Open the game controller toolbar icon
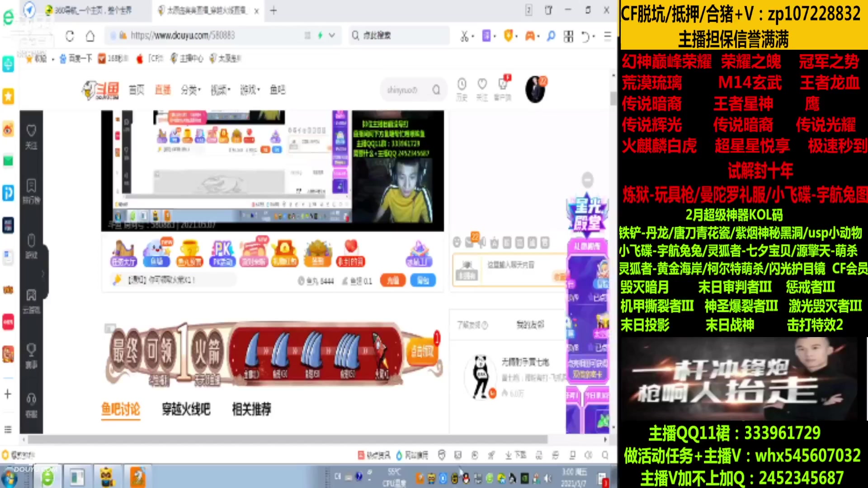The image size is (868, 488). (529, 36)
